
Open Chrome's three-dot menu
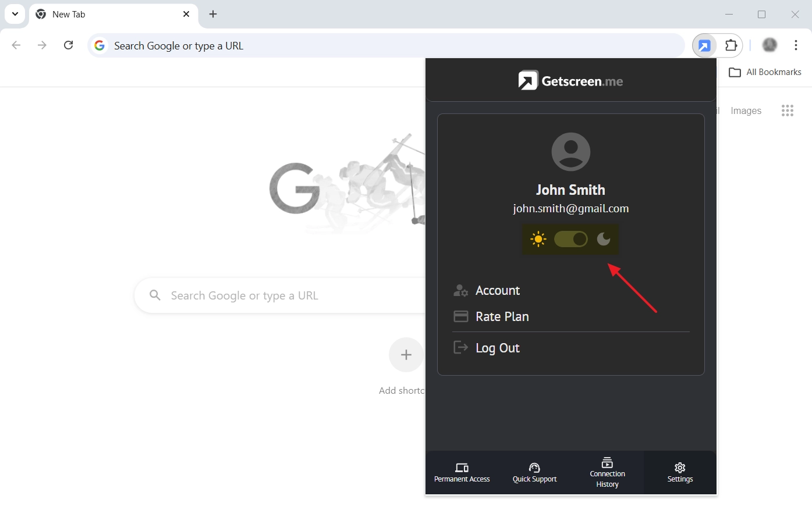click(x=796, y=45)
